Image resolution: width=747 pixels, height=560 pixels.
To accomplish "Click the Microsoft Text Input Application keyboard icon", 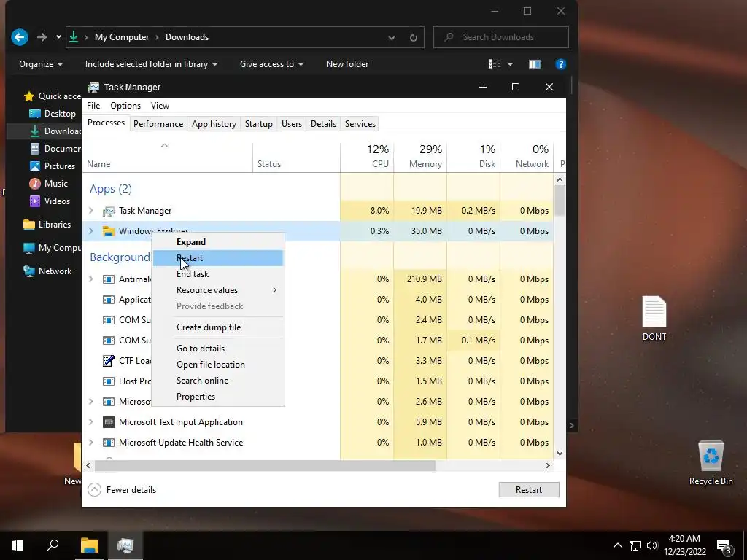I will (x=109, y=422).
